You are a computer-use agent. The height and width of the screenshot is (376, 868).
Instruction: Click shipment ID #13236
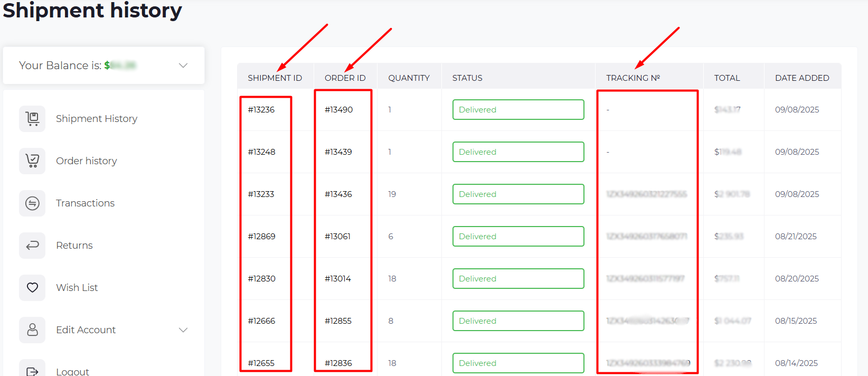261,110
